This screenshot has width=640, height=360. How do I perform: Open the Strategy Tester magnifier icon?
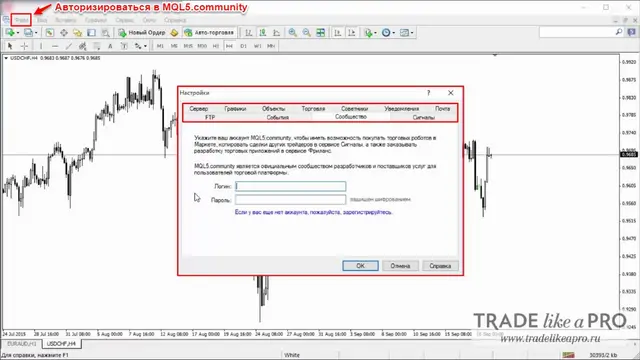[105, 33]
